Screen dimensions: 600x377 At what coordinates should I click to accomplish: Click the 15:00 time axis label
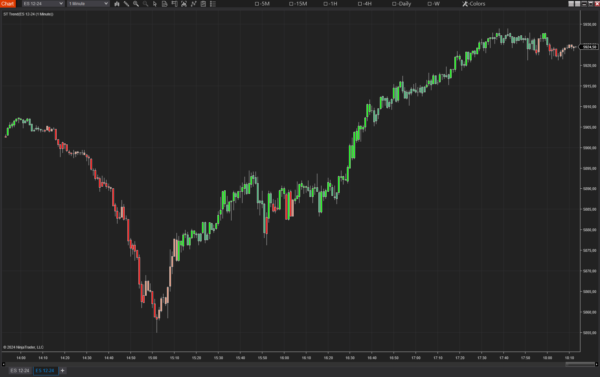tap(152, 358)
